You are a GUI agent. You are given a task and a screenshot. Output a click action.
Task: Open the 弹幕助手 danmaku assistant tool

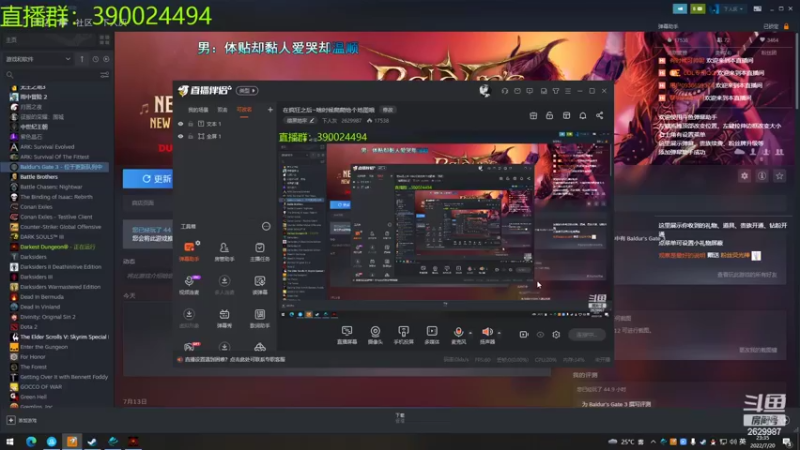[189, 251]
